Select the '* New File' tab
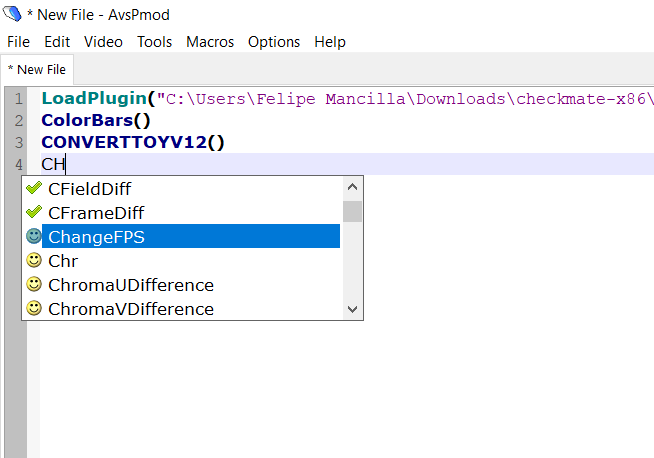The width and height of the screenshot is (654, 458). pyautogui.click(x=37, y=70)
